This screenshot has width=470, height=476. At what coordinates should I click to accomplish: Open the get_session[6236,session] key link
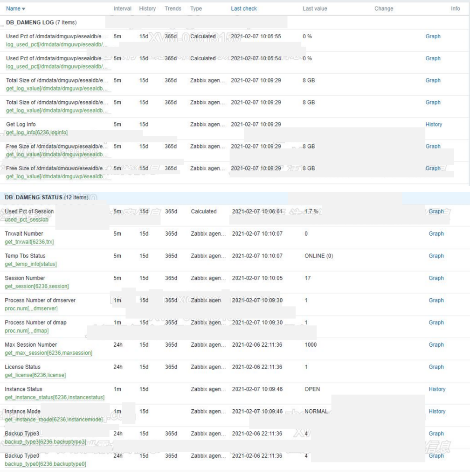coord(37,286)
